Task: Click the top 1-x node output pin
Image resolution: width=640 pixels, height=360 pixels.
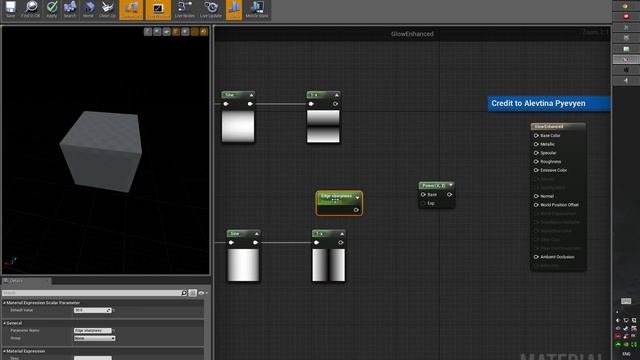Action: click(x=336, y=104)
